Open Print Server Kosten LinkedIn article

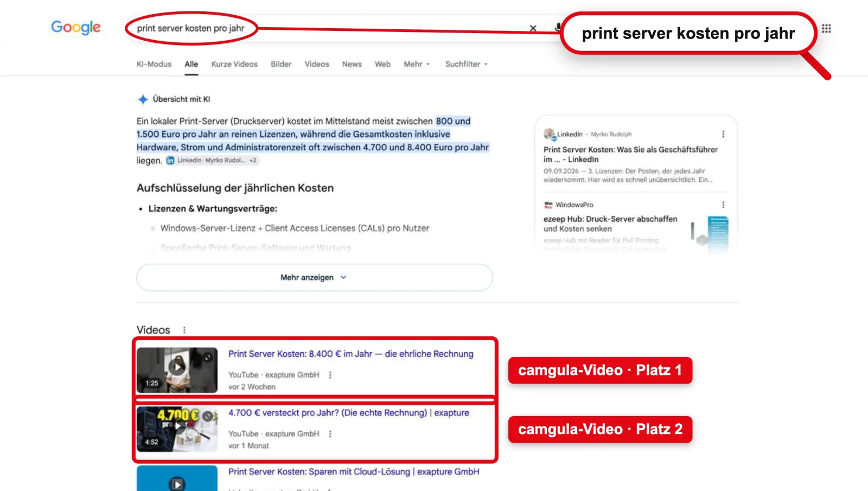coord(630,154)
